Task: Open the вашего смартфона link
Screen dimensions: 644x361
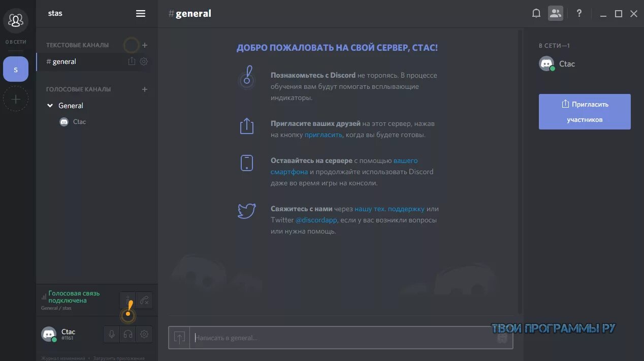Action: pos(344,166)
